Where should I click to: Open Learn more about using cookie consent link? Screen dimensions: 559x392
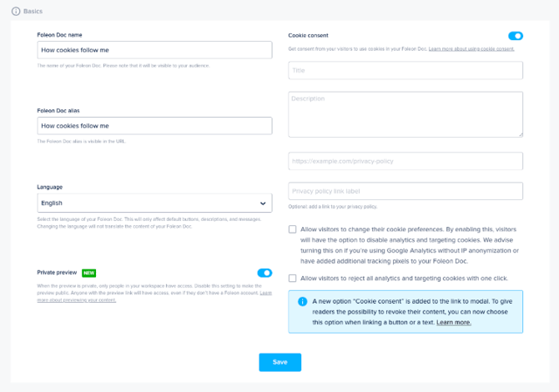471,49
